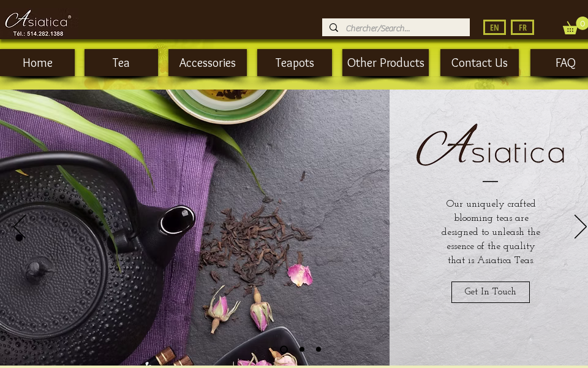Switch language to English with EN
Viewport: 588px width, 368px height.
(494, 28)
